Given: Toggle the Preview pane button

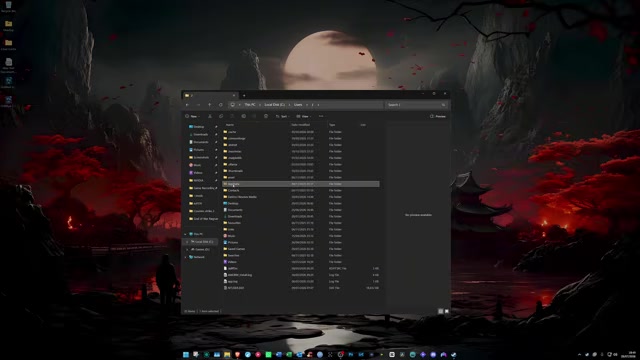Looking at the screenshot, I should pyautogui.click(x=438, y=116).
